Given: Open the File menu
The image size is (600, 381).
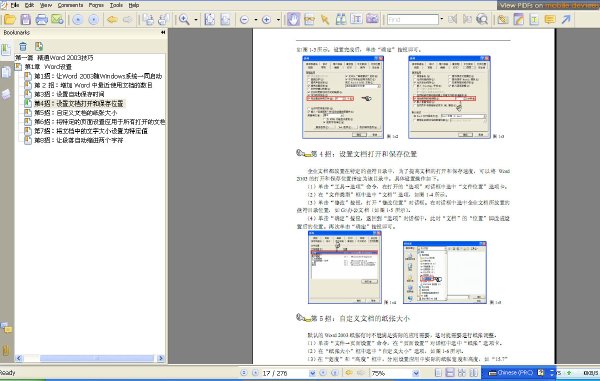Looking at the screenshot, I should pyautogui.click(x=15, y=5).
